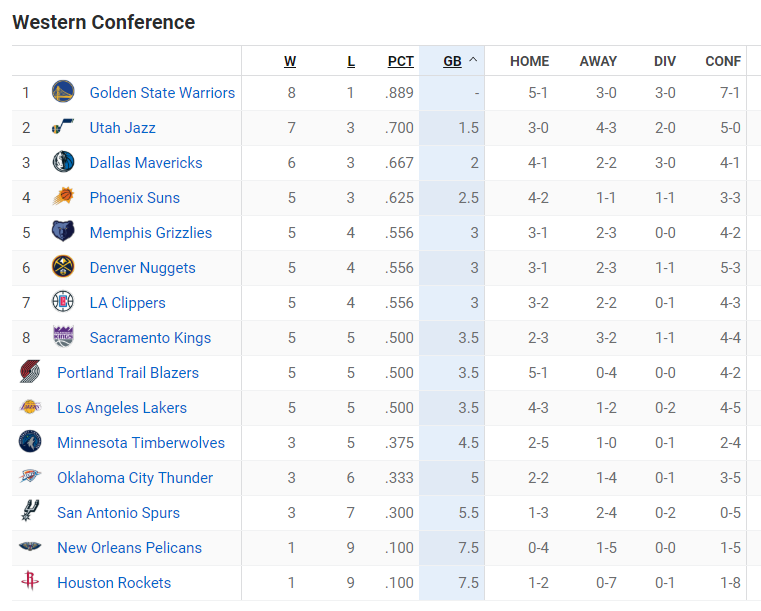
Task: Click the Western Conference heading
Action: coord(104,22)
